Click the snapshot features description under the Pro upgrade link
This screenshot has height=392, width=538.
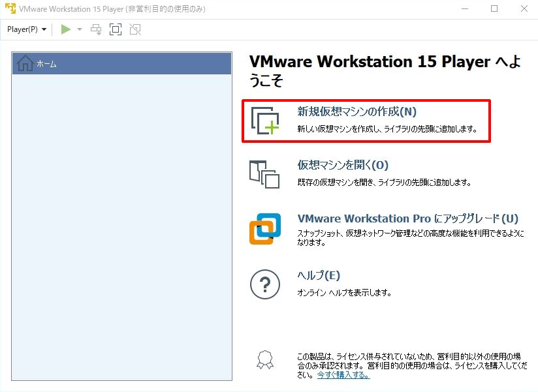(x=411, y=238)
